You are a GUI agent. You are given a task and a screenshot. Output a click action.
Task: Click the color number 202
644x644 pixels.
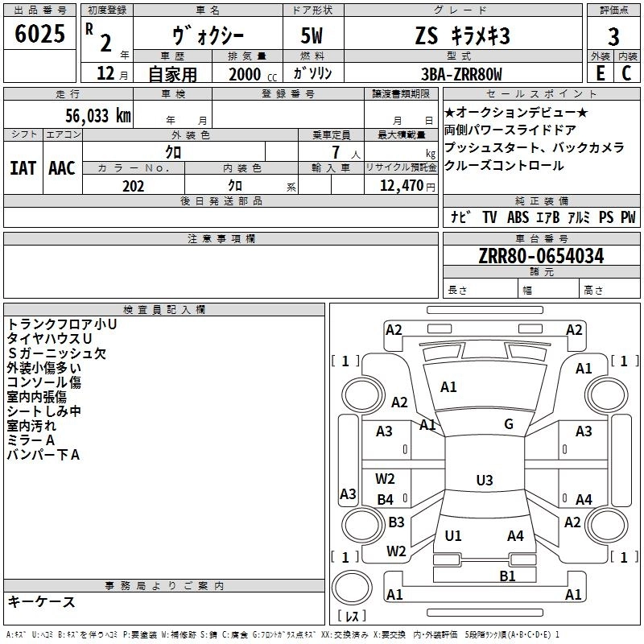pos(133,186)
